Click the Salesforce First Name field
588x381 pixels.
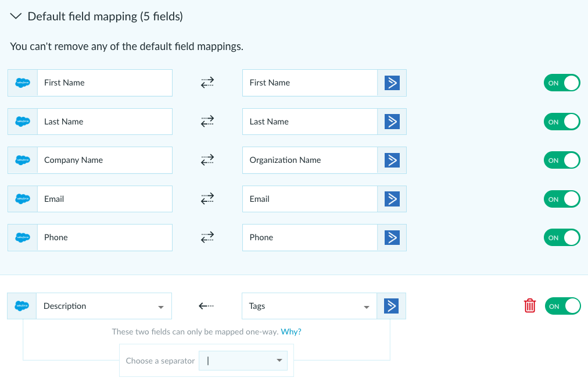point(105,83)
